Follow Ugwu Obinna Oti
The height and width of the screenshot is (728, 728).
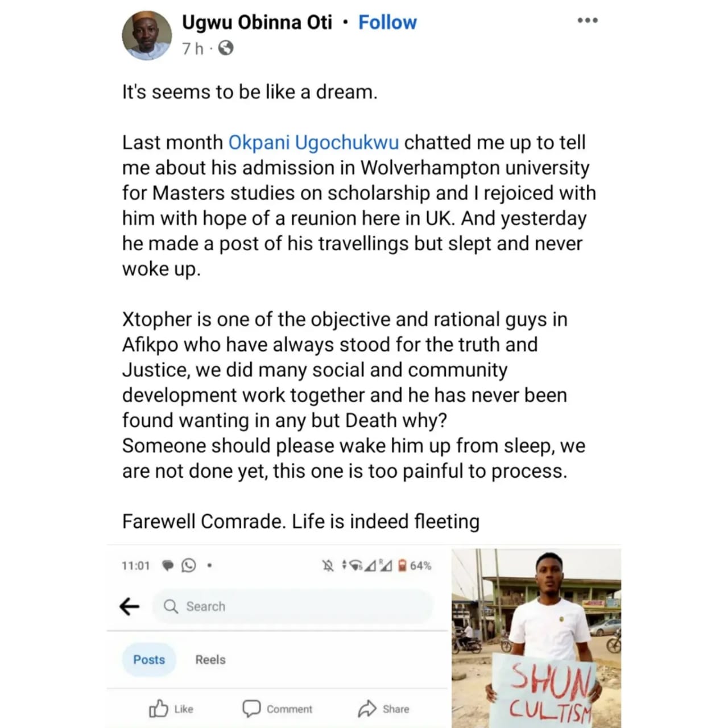[x=387, y=22]
